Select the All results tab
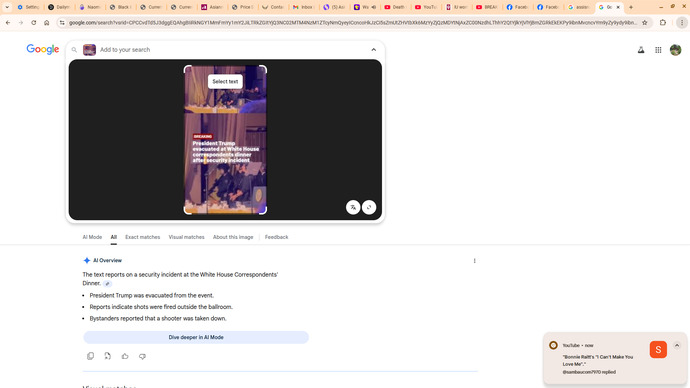This screenshot has height=388, width=690. click(114, 237)
